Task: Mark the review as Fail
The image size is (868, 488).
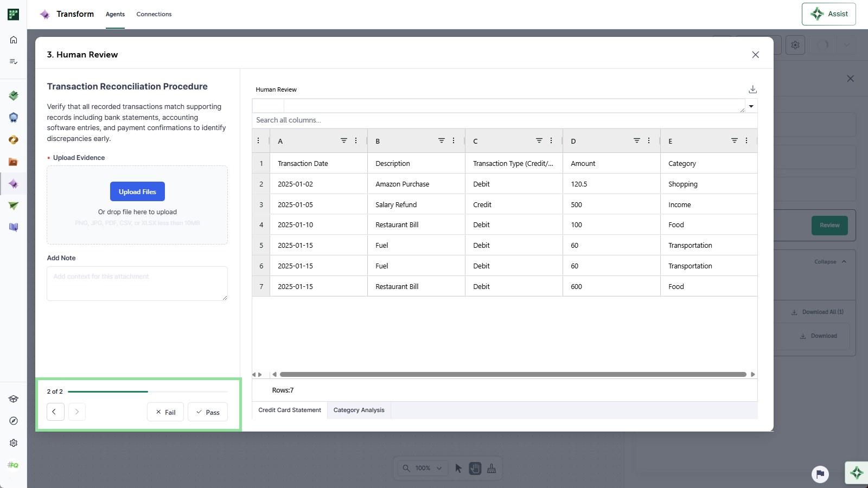Action: click(165, 412)
